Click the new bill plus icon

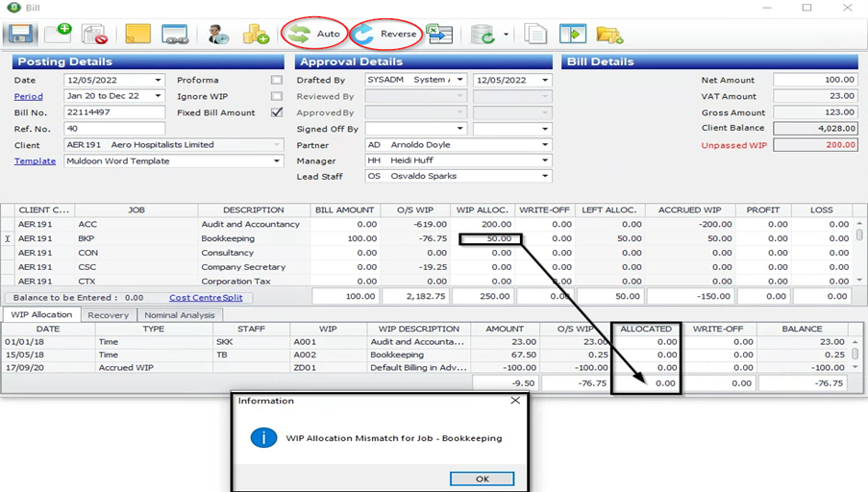click(59, 34)
